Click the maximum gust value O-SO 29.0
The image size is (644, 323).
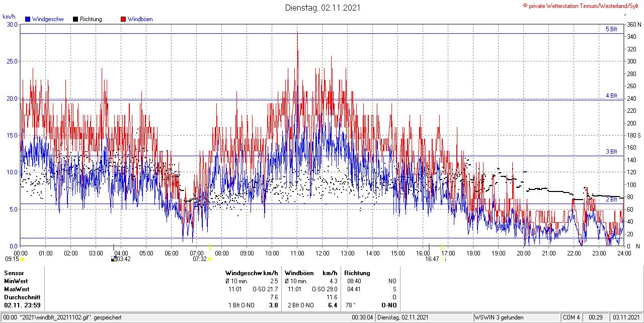pyautogui.click(x=325, y=289)
